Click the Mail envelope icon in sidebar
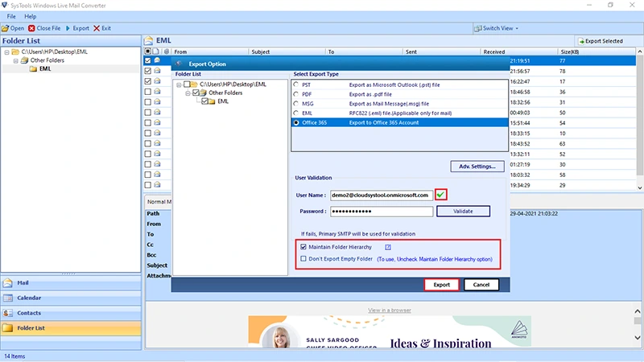Viewport: 644px width, 362px height. (x=8, y=283)
